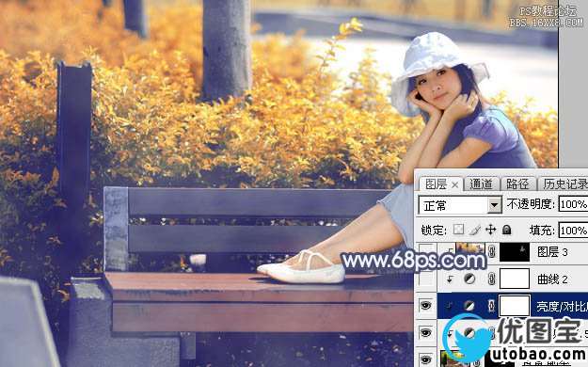Viewport: 588px width, 367px height.
Task: Switch to the 路径 tab
Action: point(517,183)
